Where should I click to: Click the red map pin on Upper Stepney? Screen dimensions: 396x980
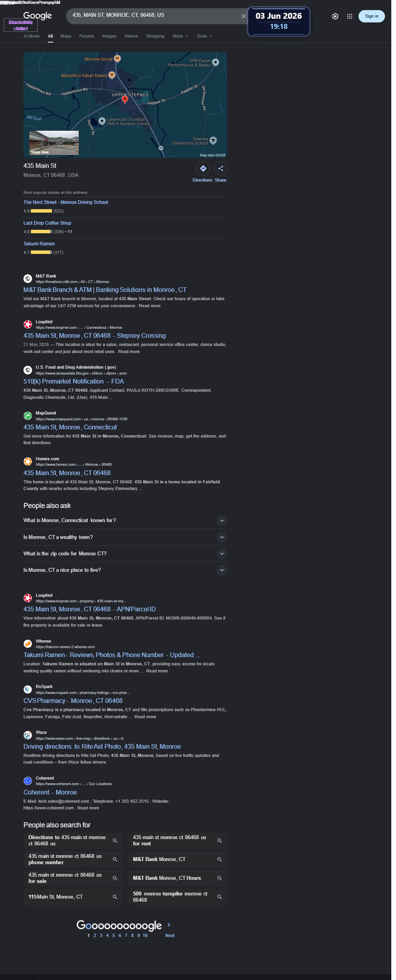click(x=125, y=99)
